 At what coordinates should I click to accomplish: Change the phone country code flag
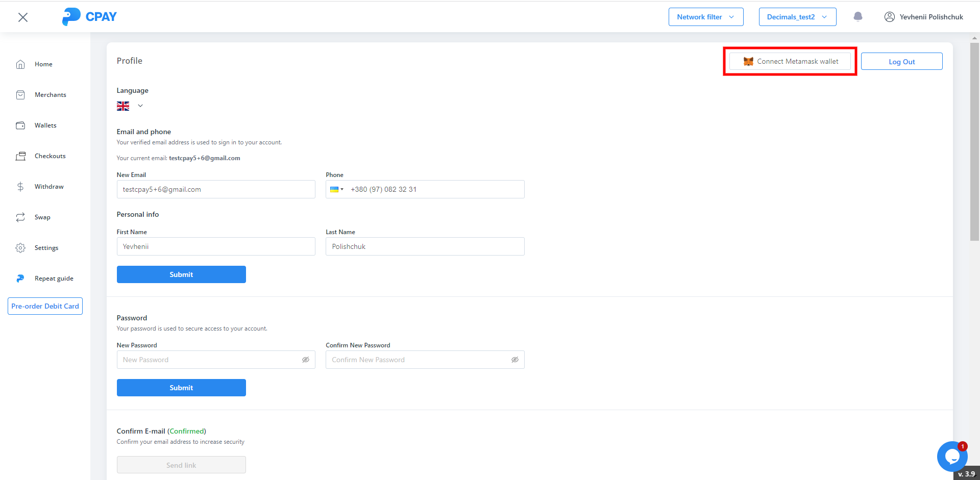[337, 189]
